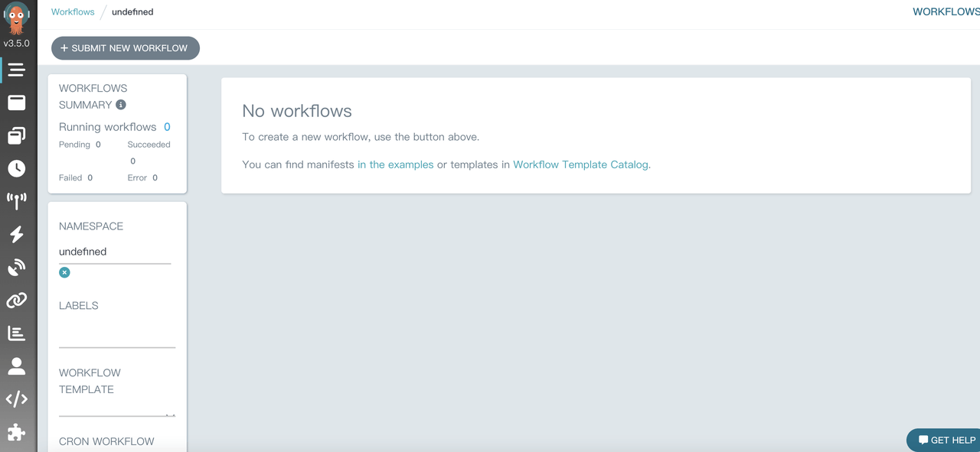Click the 'Succeeded' summary label

[149, 145]
